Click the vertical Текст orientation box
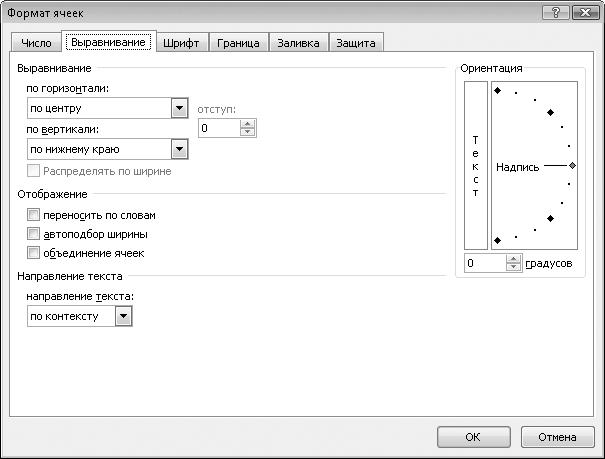 point(476,166)
